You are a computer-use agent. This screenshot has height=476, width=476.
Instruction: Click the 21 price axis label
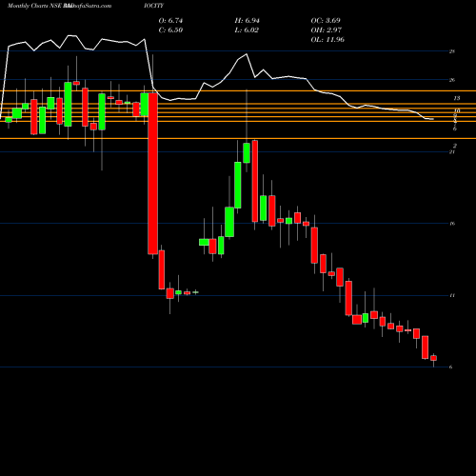tap(452, 152)
